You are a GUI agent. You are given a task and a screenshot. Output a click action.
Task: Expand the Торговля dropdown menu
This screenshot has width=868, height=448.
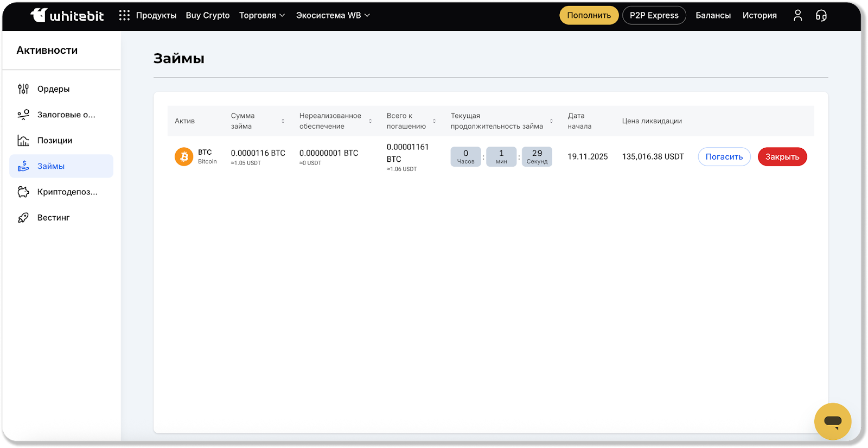262,15
